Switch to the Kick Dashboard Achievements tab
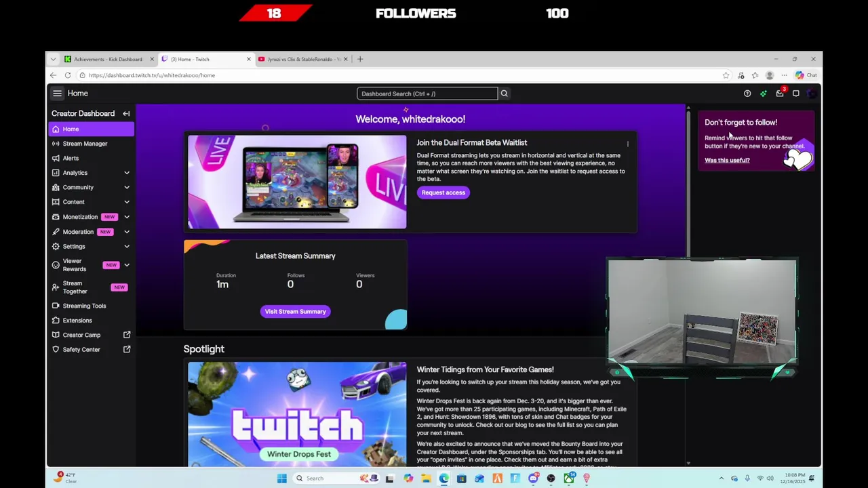This screenshot has height=488, width=868. (x=108, y=59)
